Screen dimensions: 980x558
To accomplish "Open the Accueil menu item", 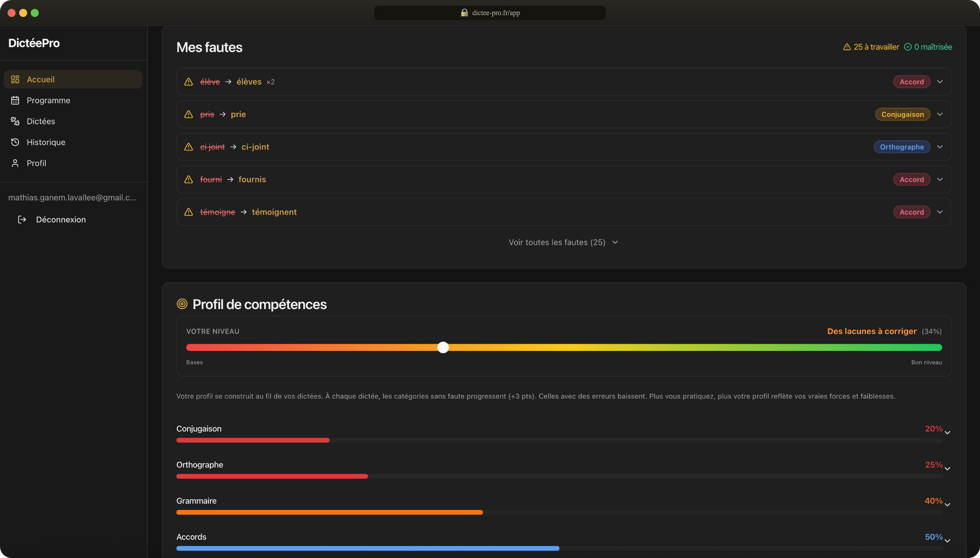I will click(73, 79).
